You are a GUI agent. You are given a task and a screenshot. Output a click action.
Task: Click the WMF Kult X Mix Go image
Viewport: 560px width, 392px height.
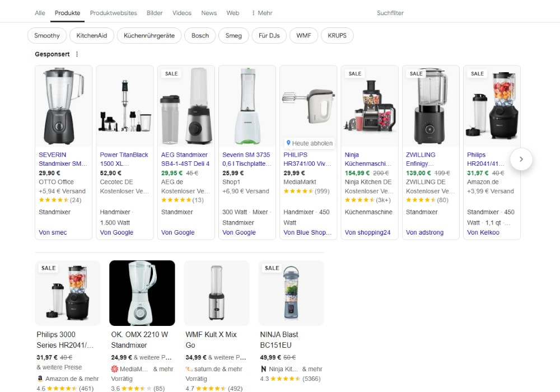(216, 293)
